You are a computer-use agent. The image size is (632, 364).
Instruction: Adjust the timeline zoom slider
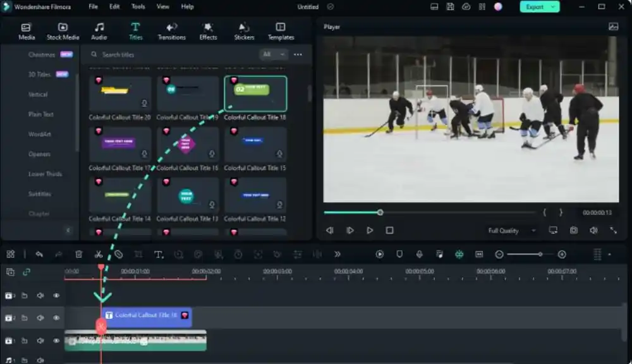540,255
